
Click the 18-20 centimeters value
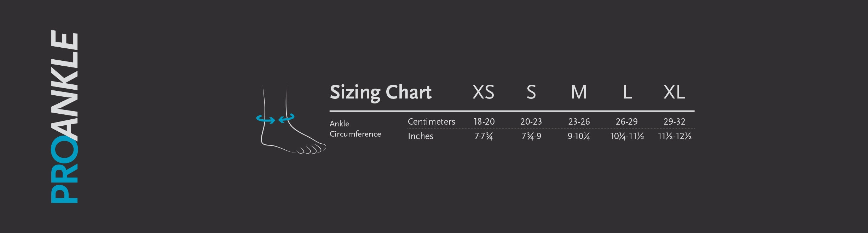pos(484,122)
